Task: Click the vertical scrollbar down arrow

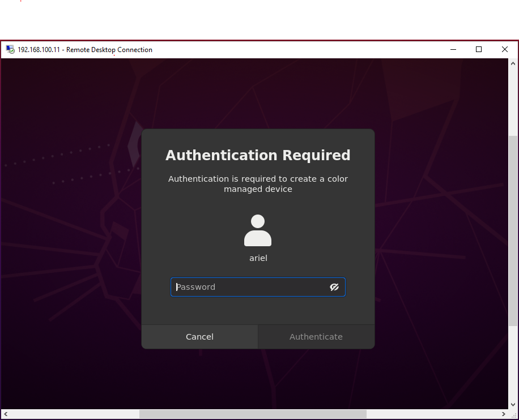Action: point(513,405)
